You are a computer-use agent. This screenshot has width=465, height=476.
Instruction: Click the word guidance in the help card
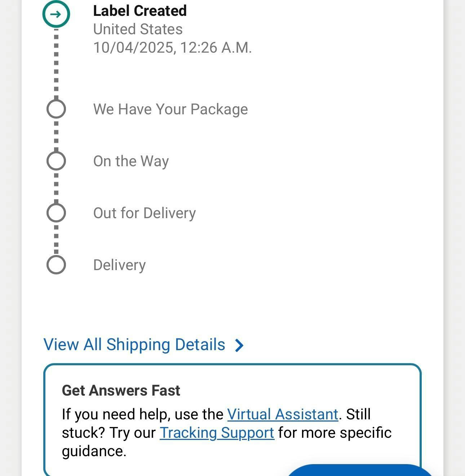coord(94,451)
